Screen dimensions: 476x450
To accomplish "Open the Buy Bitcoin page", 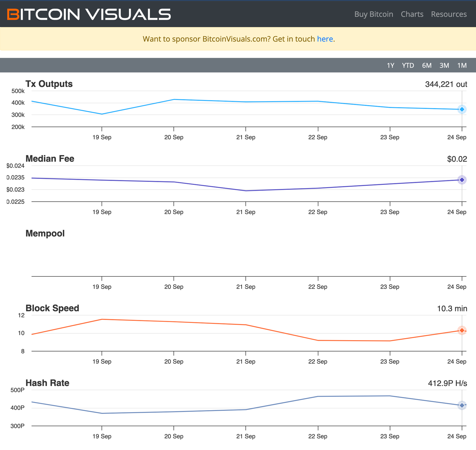I will coord(373,14).
